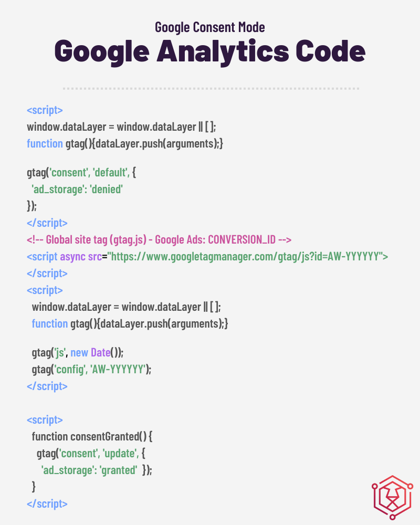Select the 'granted' consent value
Viewport: 420px width, 525px height.
point(118,470)
